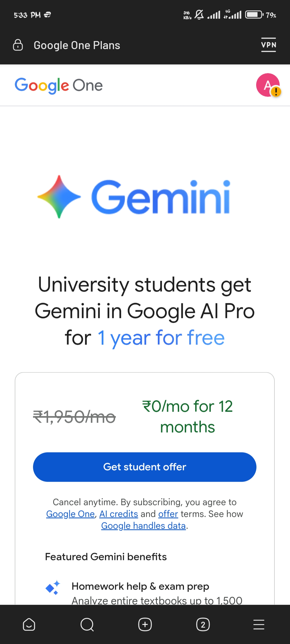The image size is (290, 644).
Task: Open the tab switcher showing 2 tabs
Action: 203,624
